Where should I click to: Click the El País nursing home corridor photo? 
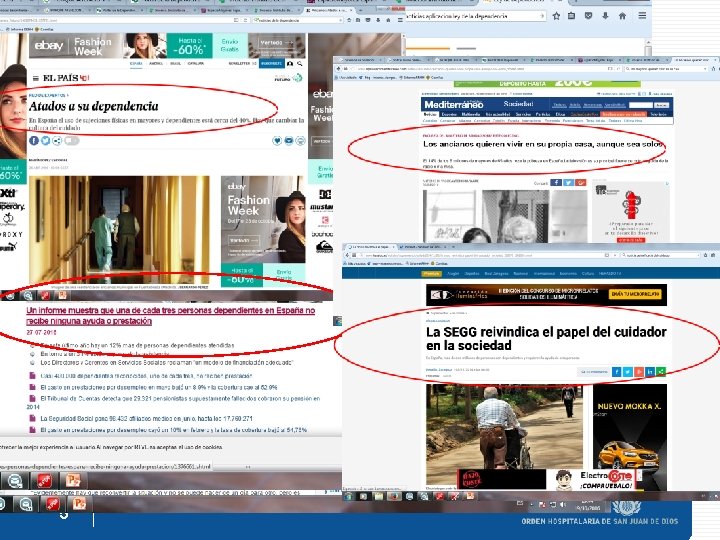point(119,230)
